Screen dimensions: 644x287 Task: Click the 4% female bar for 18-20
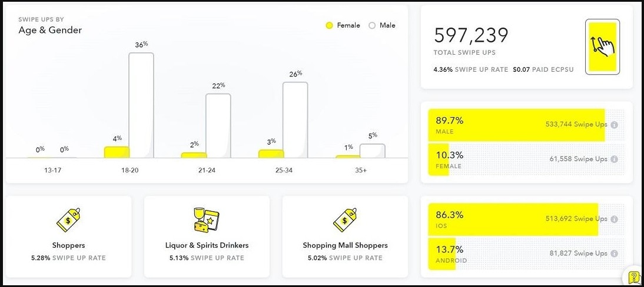tap(117, 152)
